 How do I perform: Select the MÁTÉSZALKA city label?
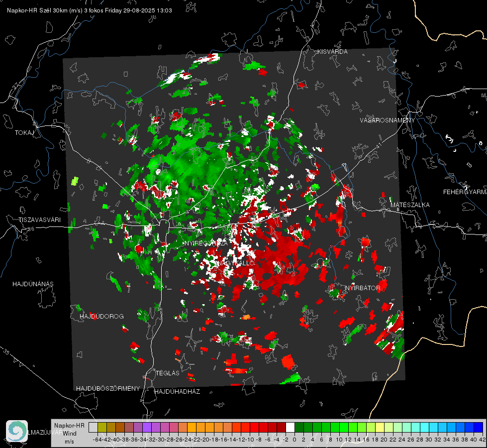coord(410,205)
